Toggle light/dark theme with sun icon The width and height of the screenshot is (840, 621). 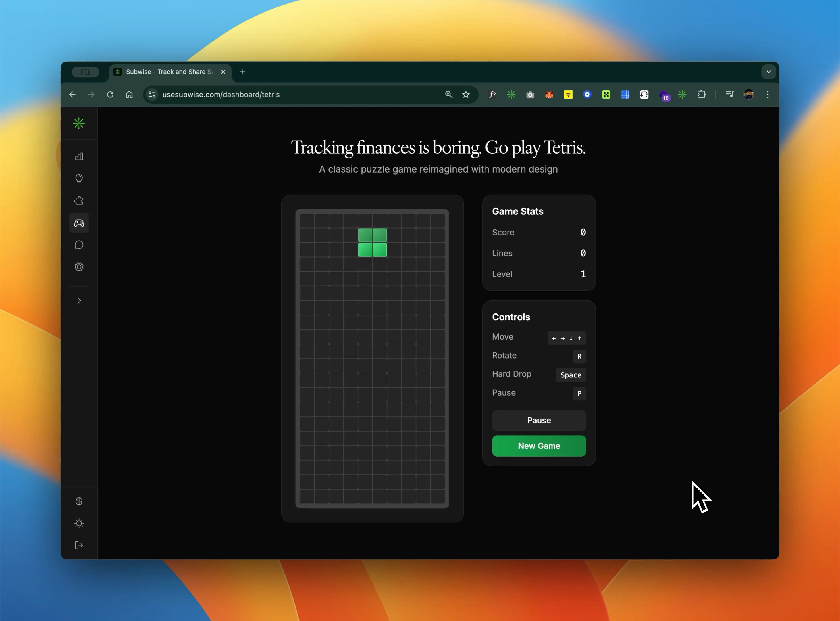pyautogui.click(x=79, y=523)
